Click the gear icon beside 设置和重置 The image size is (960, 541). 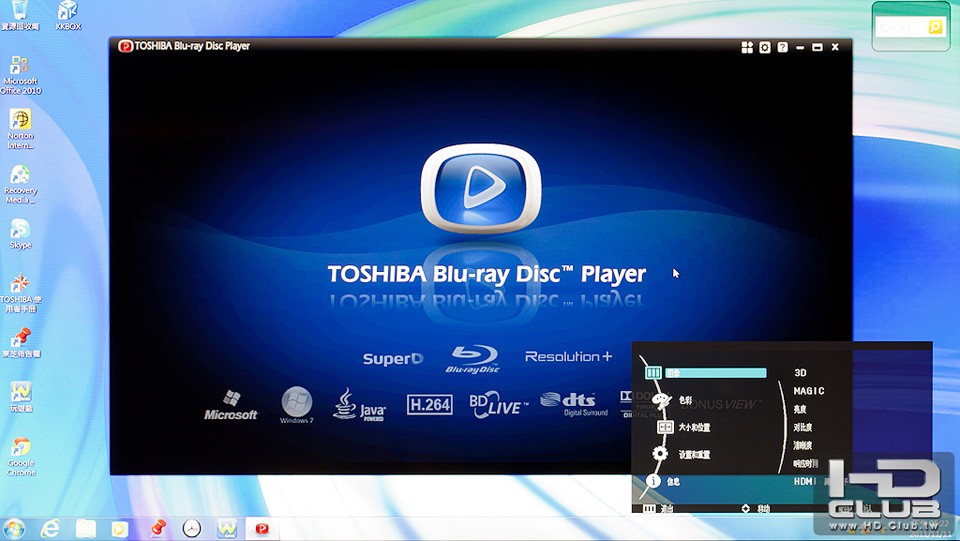660,453
